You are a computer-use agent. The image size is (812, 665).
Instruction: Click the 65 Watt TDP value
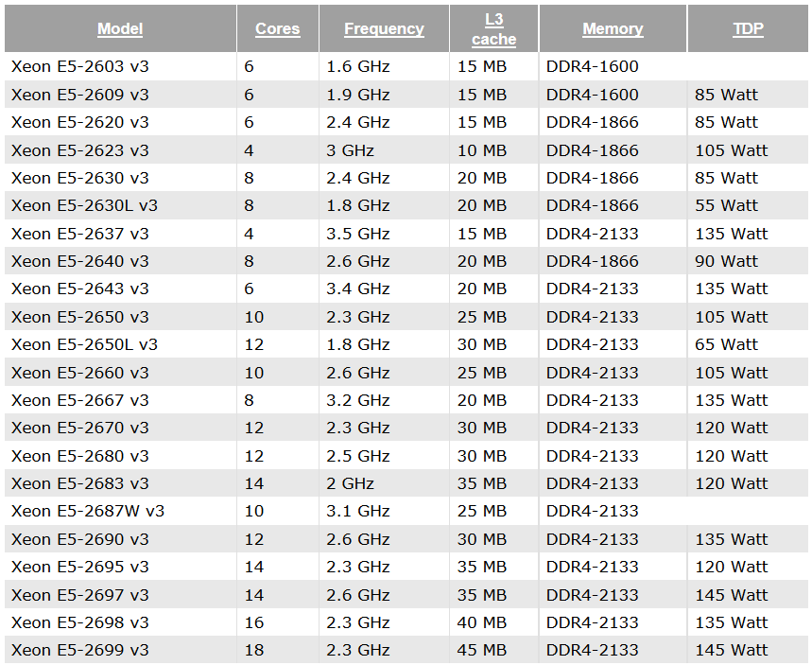[726, 344]
